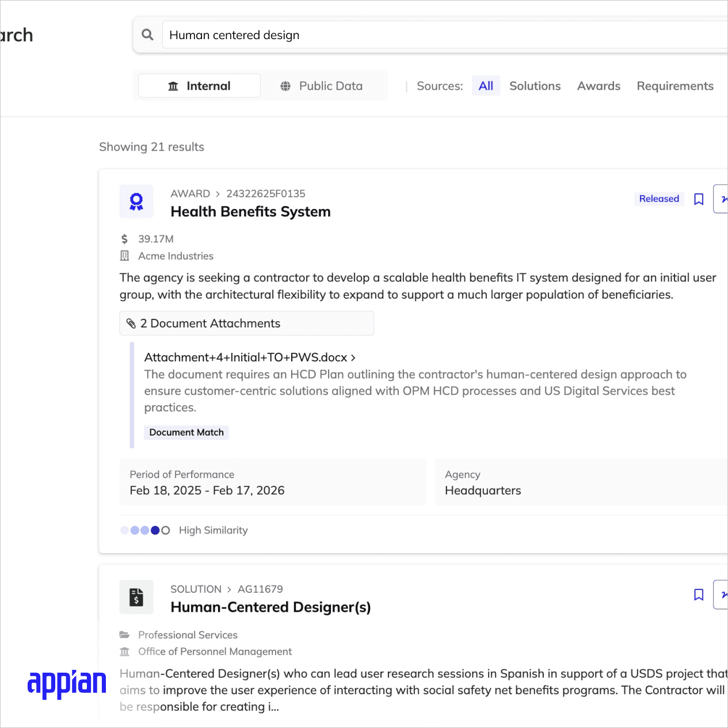
Task: Click the award ribbon icon
Action: tap(136, 201)
